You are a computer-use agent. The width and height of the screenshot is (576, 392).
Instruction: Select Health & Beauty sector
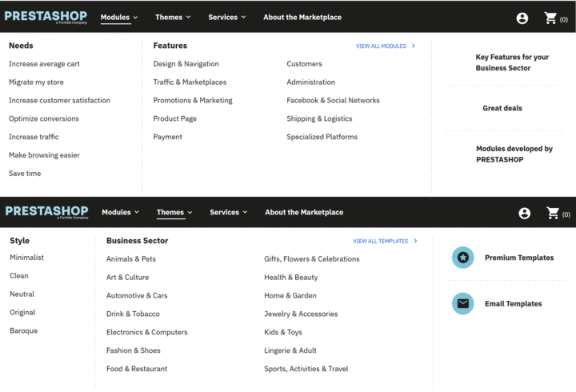tap(291, 278)
